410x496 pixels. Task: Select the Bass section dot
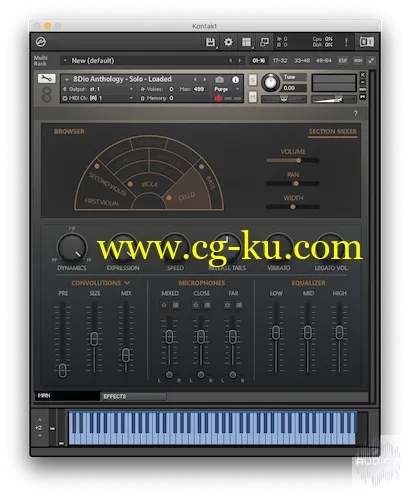(x=201, y=166)
